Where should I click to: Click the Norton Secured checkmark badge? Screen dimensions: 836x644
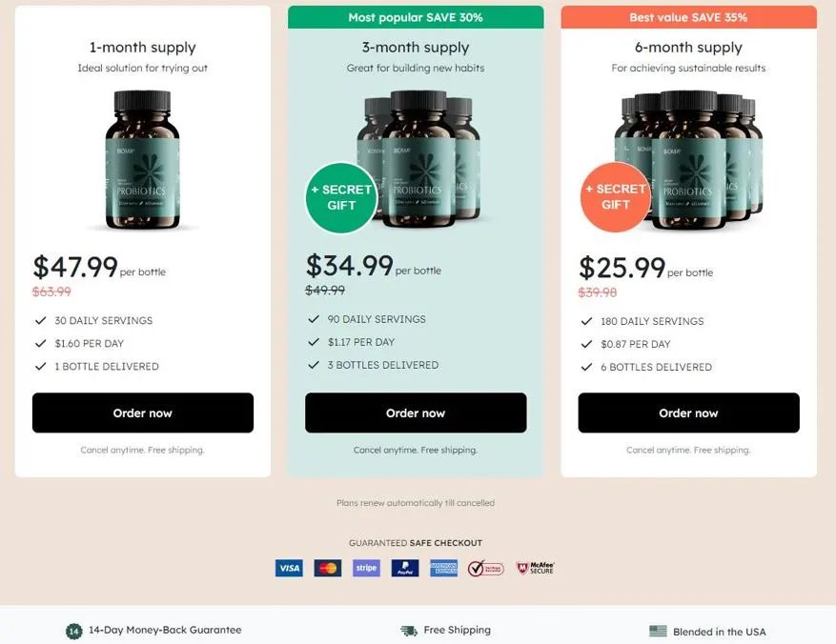tap(486, 568)
